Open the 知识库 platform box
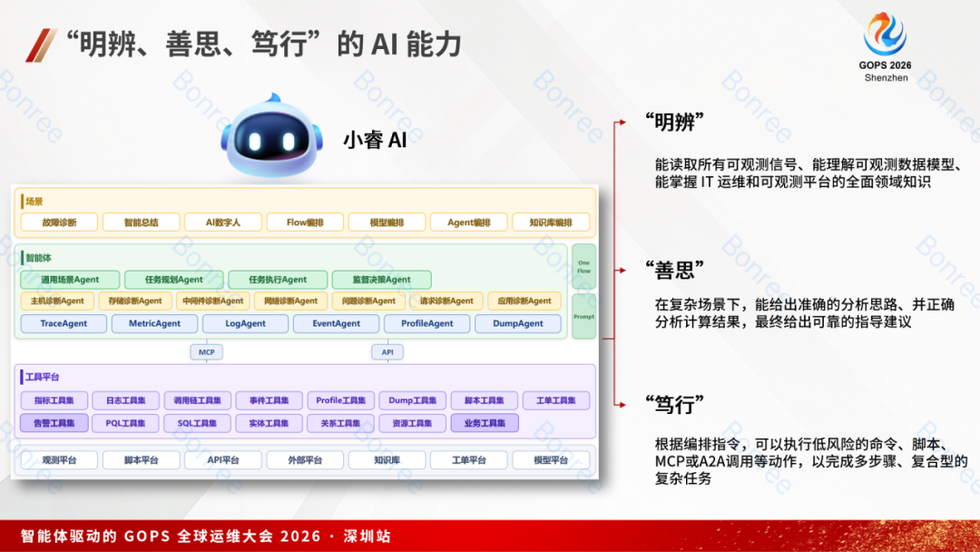 pos(387,460)
